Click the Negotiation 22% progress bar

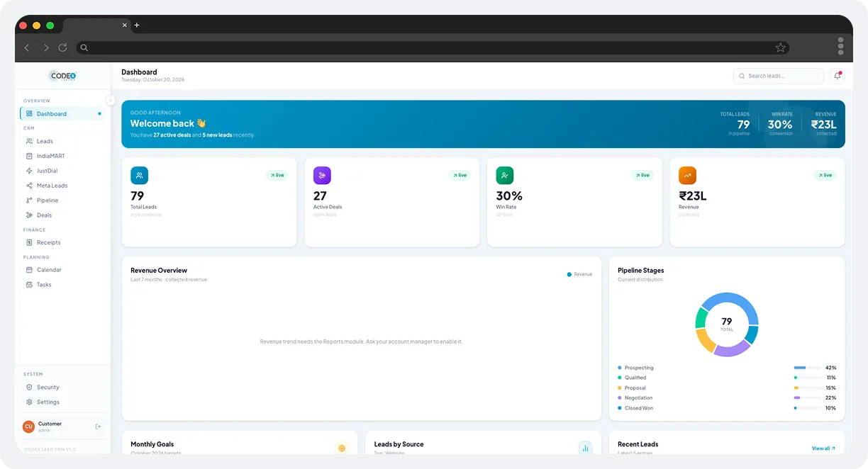click(x=808, y=397)
